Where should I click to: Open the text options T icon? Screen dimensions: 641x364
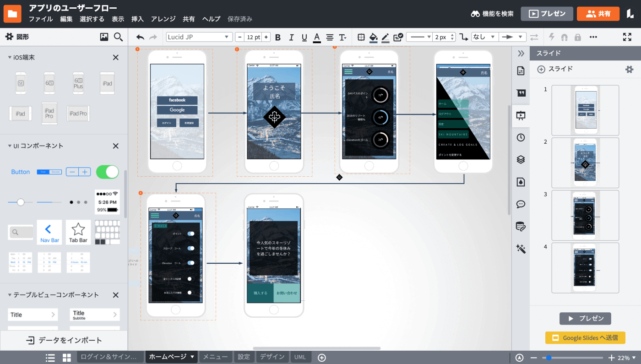point(342,37)
